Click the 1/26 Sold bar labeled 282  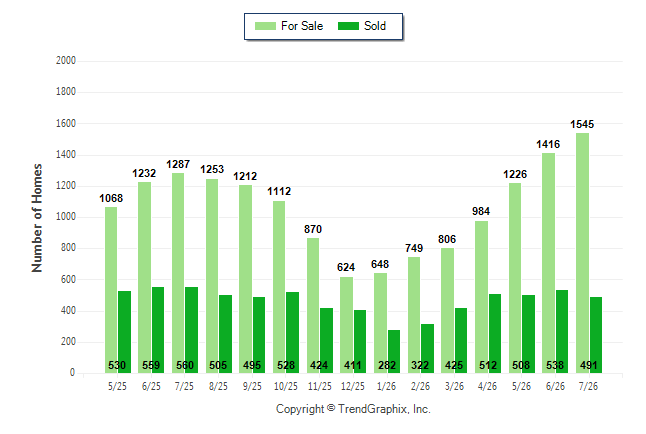(394, 352)
